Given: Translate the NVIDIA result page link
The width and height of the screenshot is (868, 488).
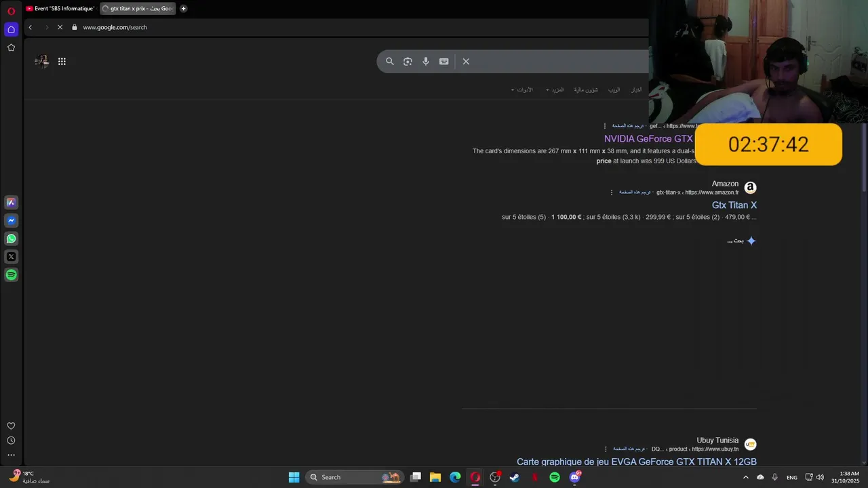Looking at the screenshot, I should (x=628, y=126).
